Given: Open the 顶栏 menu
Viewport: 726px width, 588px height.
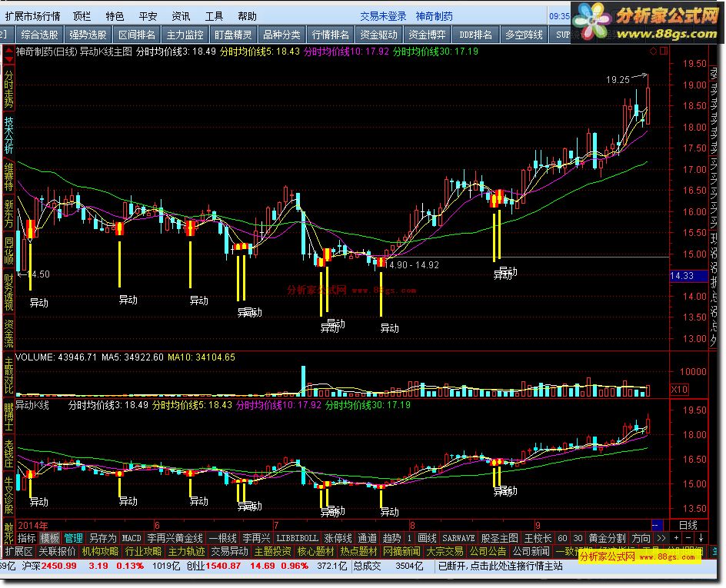Looking at the screenshot, I should [82, 16].
